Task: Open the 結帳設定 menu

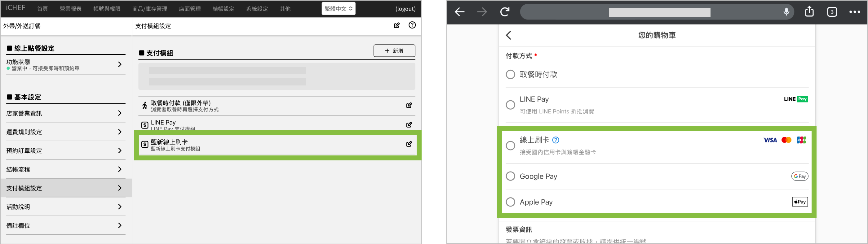Action: pos(223,9)
